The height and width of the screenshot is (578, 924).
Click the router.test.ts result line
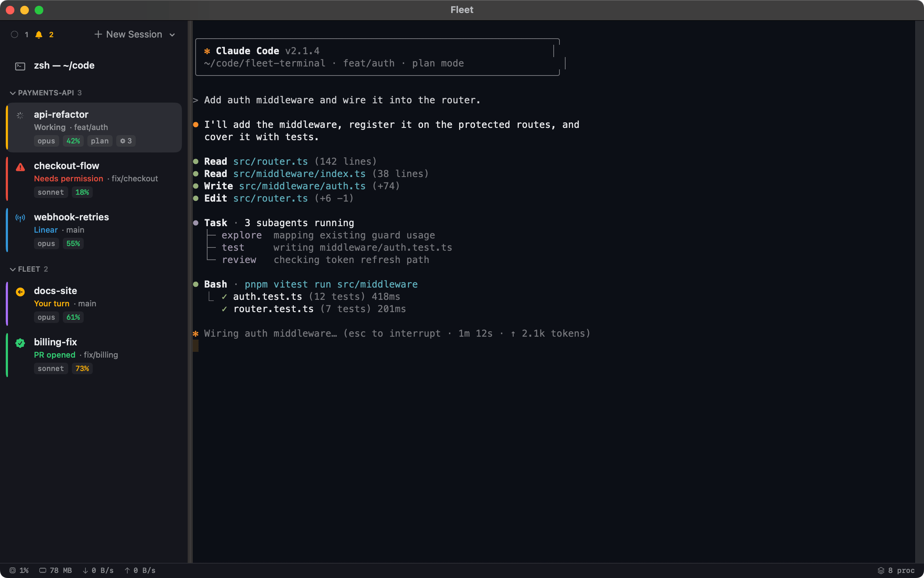[314, 309]
